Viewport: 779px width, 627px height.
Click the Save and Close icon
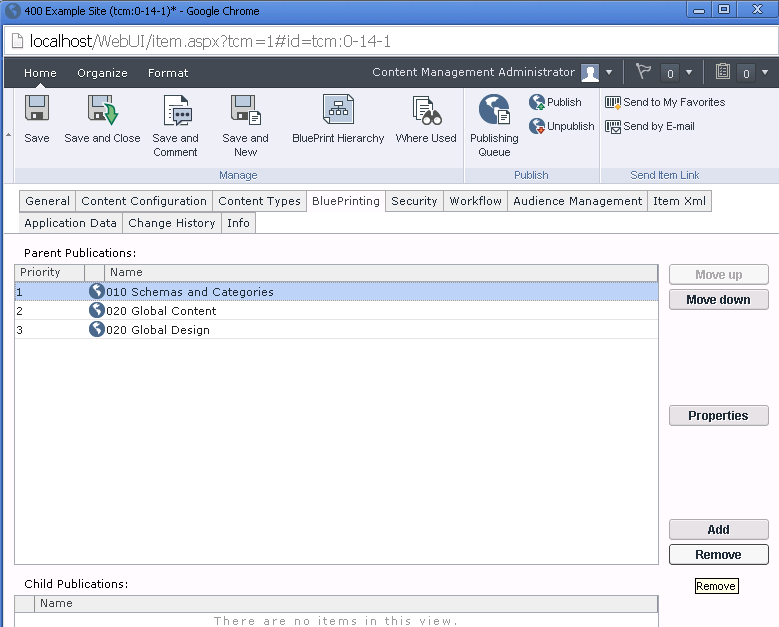tap(103, 109)
